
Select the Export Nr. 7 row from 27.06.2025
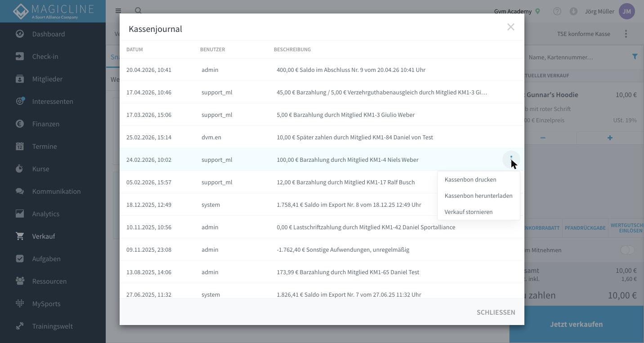point(322,291)
